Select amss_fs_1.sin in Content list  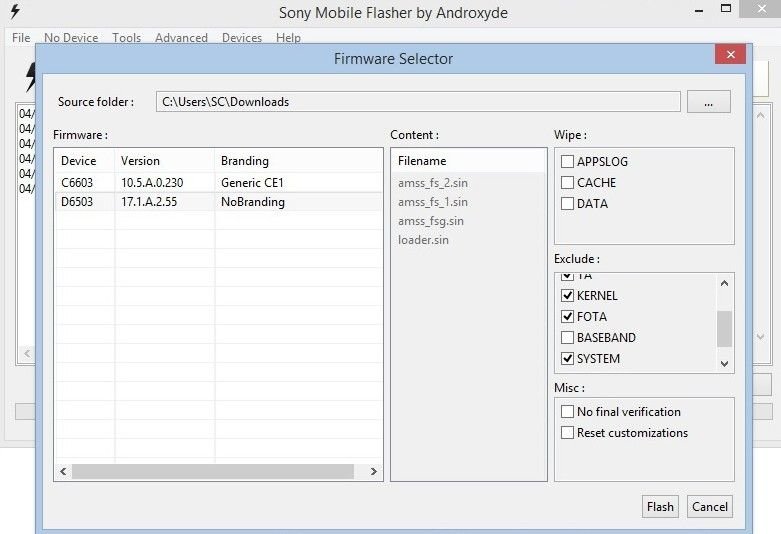pos(433,202)
